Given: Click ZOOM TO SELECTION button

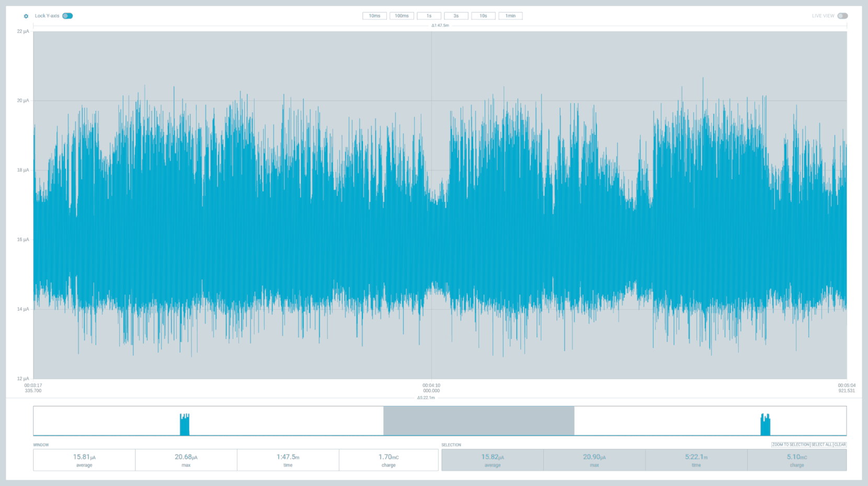Looking at the screenshot, I should 791,445.
